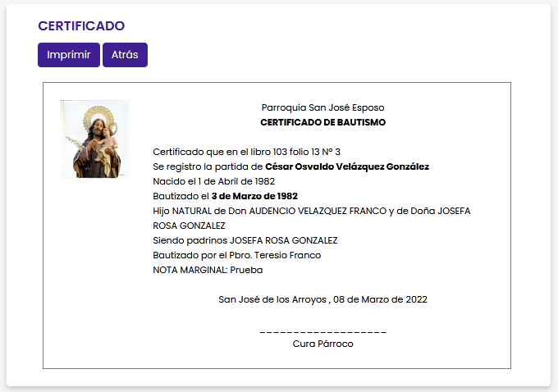Click the Parroquia San José Esposo text
Screen dimensions: 558x392
(322, 107)
